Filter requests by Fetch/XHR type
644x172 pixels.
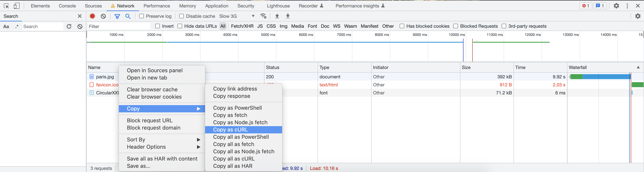[242, 26]
